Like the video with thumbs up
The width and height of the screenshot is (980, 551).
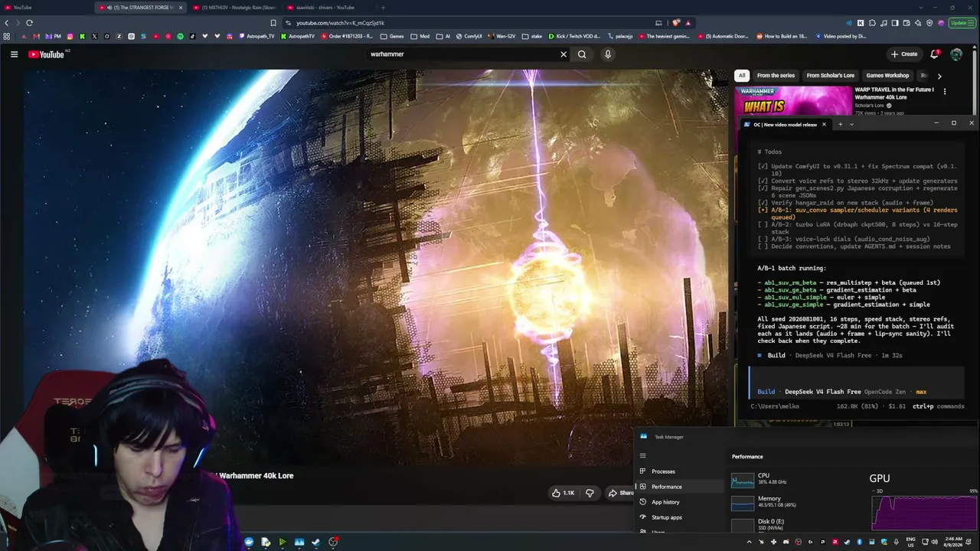(563, 493)
